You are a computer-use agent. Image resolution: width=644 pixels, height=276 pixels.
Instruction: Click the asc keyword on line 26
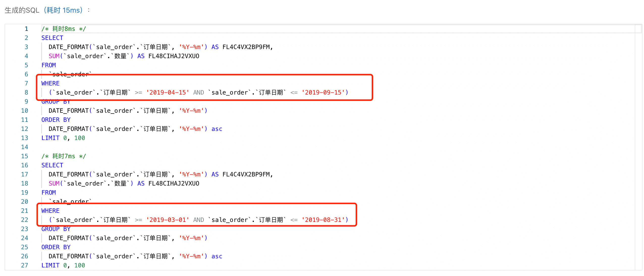tap(217, 256)
